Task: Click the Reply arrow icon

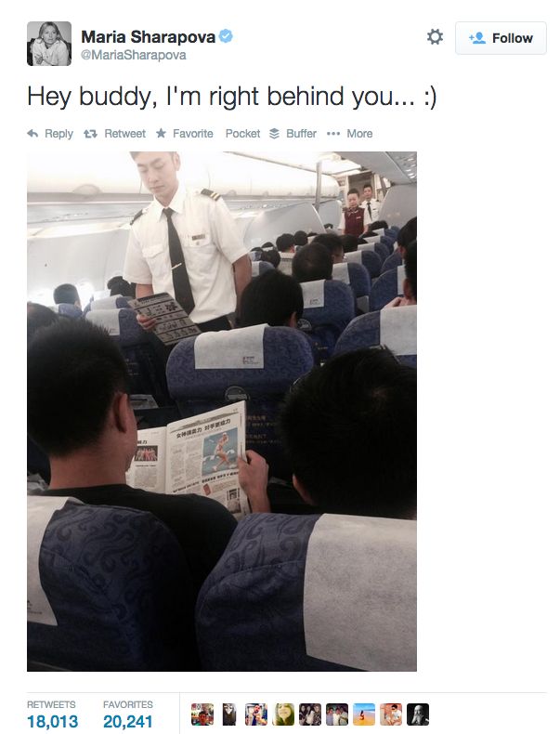Action: (x=33, y=134)
